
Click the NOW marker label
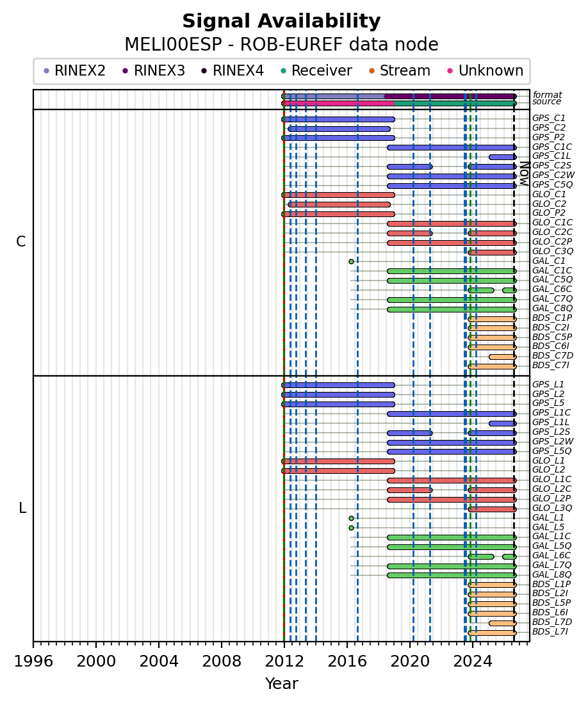pos(524,174)
